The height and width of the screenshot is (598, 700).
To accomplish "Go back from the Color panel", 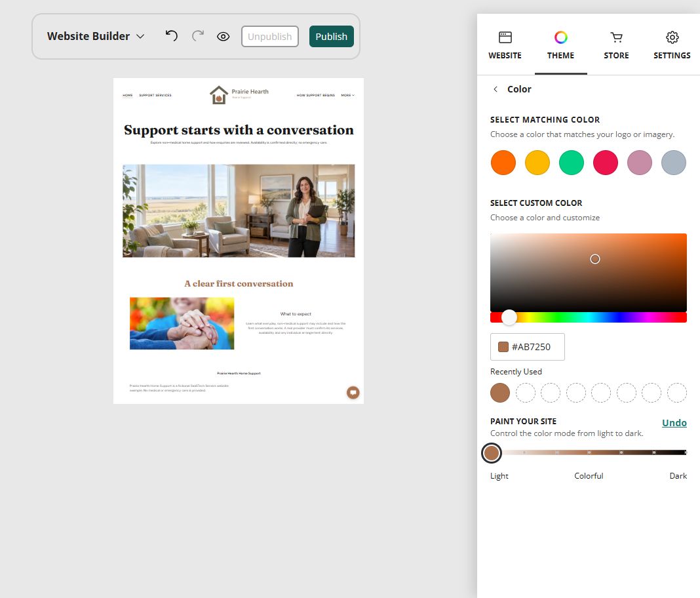I will coord(496,89).
